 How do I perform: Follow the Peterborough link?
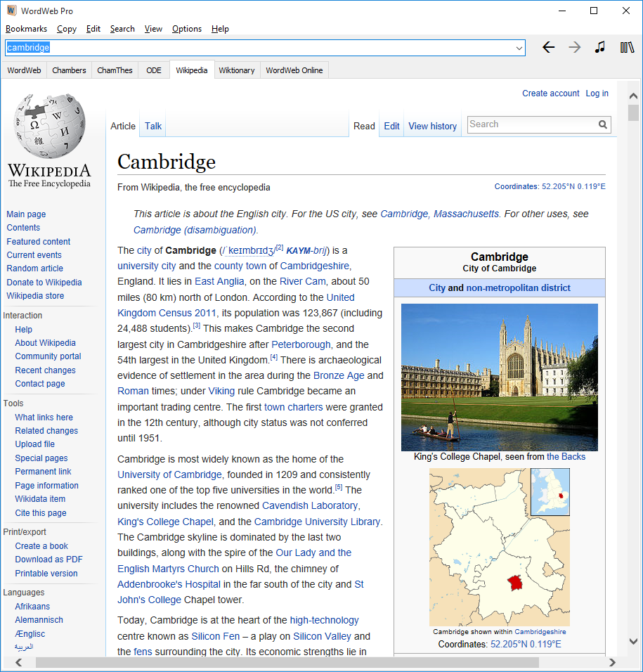pyautogui.click(x=301, y=344)
